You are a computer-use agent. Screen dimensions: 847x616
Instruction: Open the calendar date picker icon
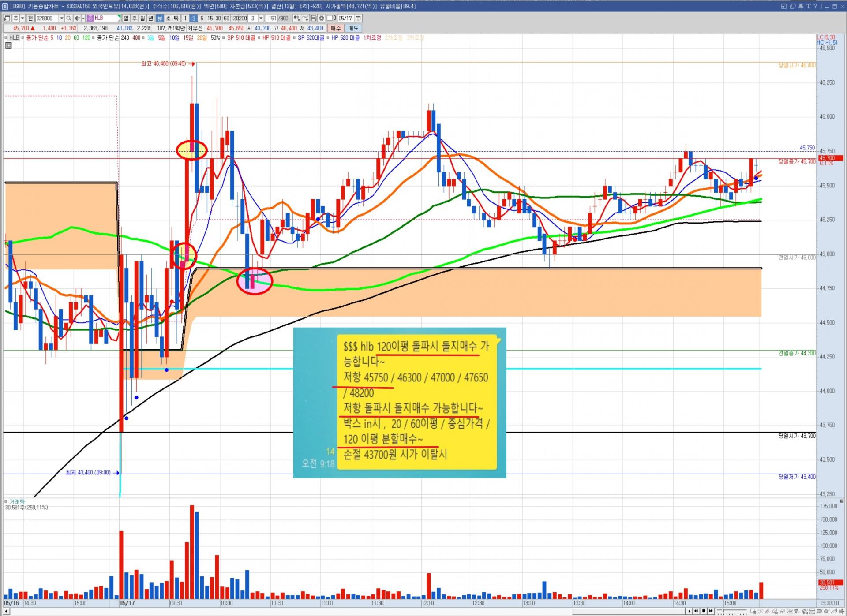[x=358, y=18]
